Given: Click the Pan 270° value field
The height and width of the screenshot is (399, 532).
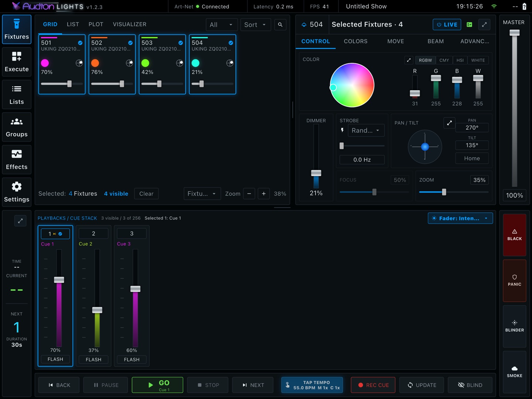Looking at the screenshot, I should click(472, 127).
